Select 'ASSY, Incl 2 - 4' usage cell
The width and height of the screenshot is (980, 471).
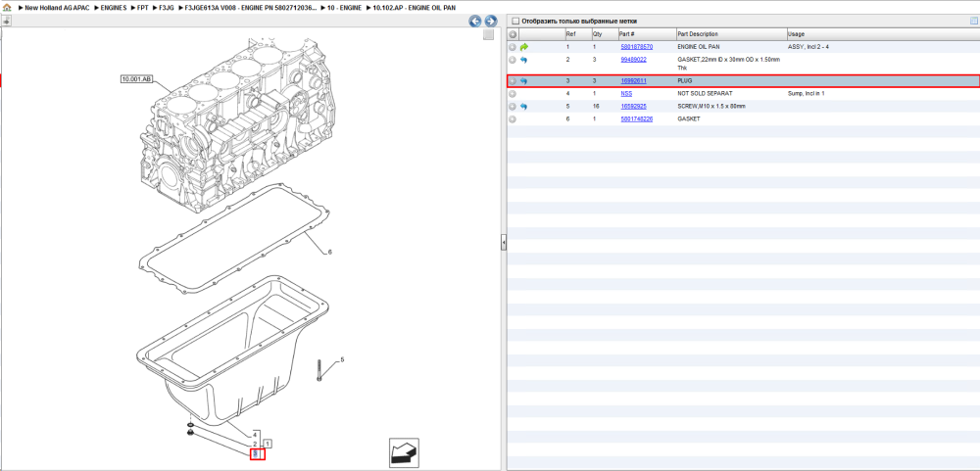tap(808, 47)
